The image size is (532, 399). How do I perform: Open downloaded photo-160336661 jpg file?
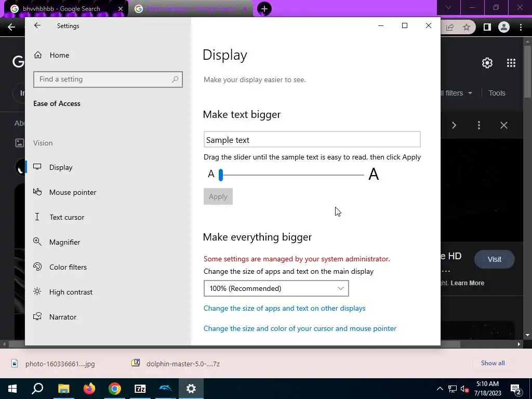pyautogui.click(x=54, y=364)
